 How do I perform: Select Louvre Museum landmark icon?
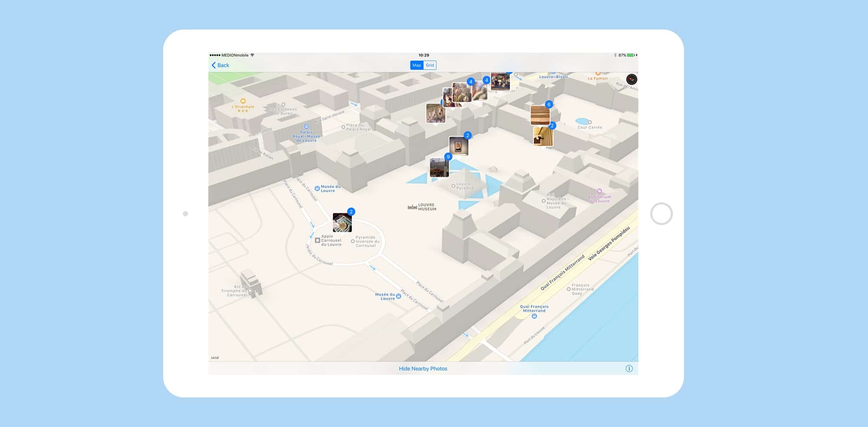click(x=412, y=207)
